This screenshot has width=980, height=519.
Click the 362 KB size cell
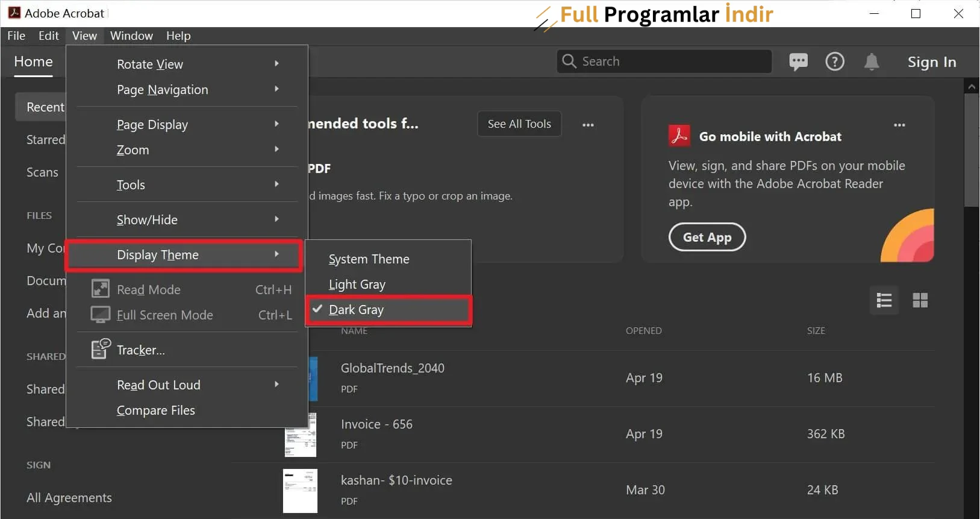[x=826, y=433]
